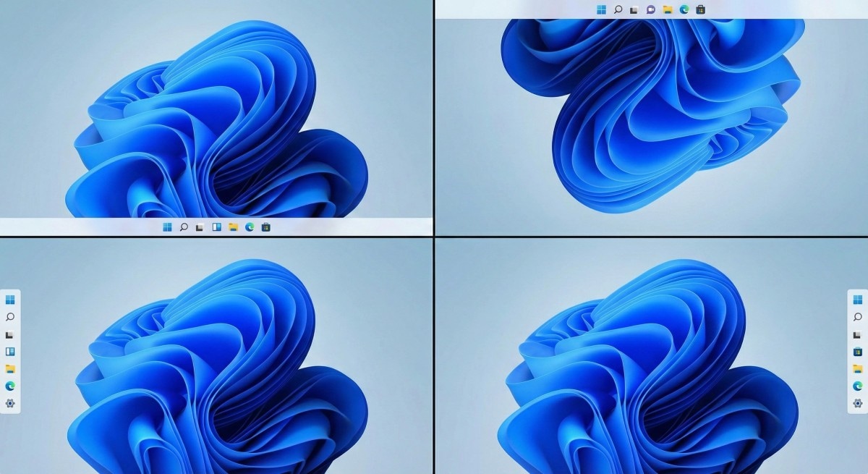Open Search on the bottom taskbar
The image size is (868, 474).
[x=184, y=227]
